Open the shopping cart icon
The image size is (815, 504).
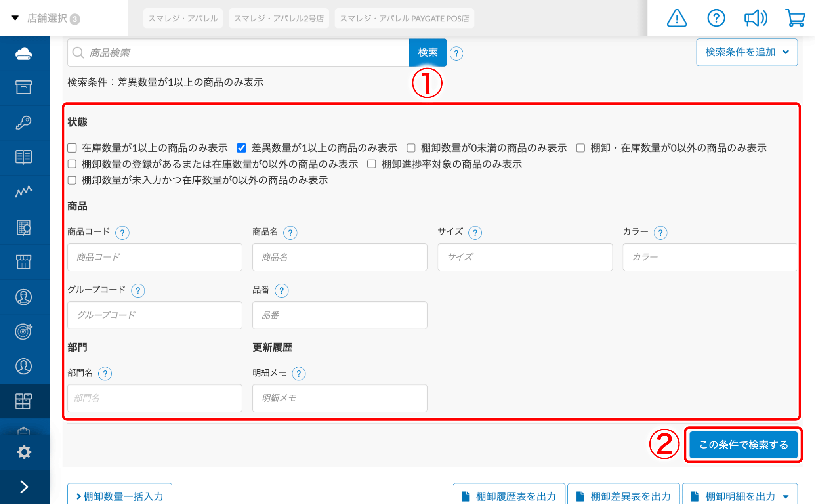(x=795, y=18)
